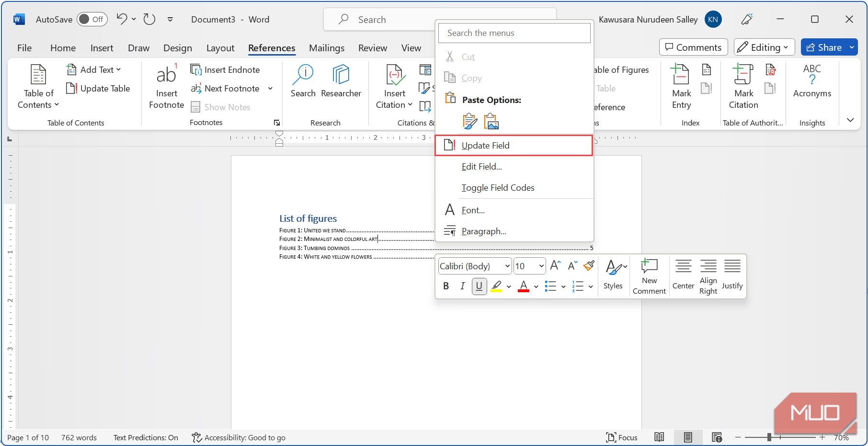Image resolution: width=868 pixels, height=446 pixels.
Task: Center the text using mini toolbar
Action: coord(683,274)
